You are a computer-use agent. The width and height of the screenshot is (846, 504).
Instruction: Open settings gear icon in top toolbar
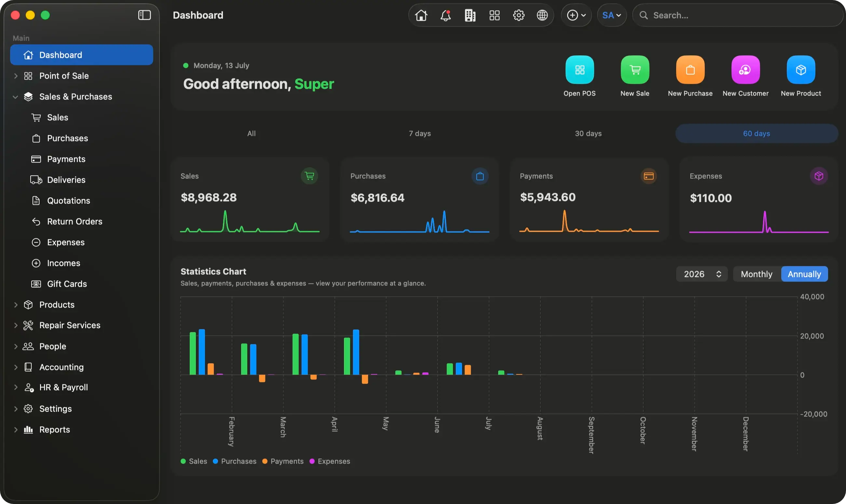[x=518, y=15]
